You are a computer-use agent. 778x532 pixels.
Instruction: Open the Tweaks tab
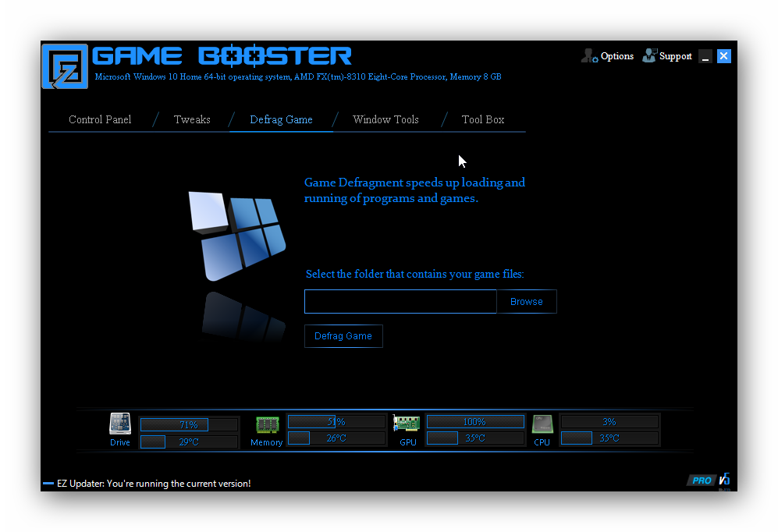(192, 119)
